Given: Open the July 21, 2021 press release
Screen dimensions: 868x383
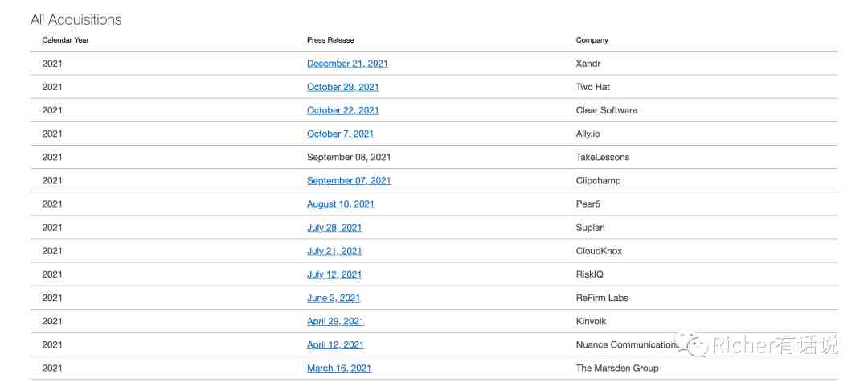Looking at the screenshot, I should (334, 251).
